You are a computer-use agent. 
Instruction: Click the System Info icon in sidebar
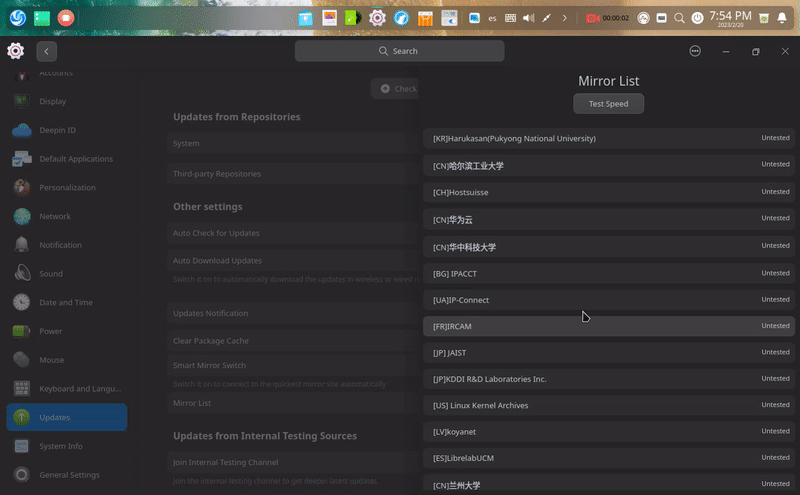[x=21, y=446]
